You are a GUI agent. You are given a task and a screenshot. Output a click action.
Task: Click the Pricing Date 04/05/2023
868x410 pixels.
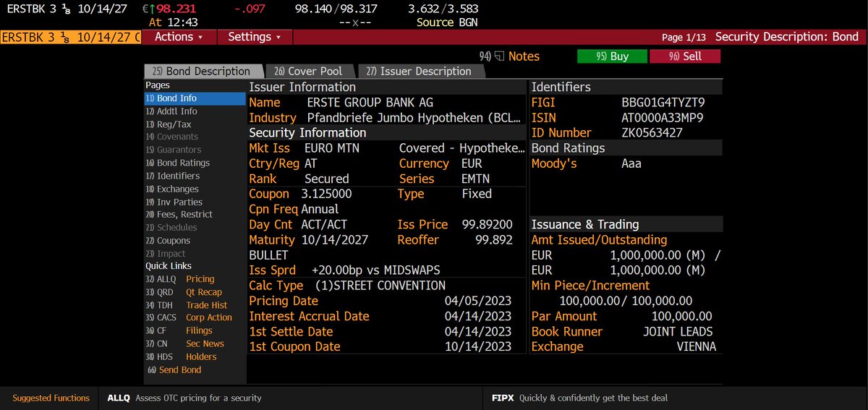(477, 301)
